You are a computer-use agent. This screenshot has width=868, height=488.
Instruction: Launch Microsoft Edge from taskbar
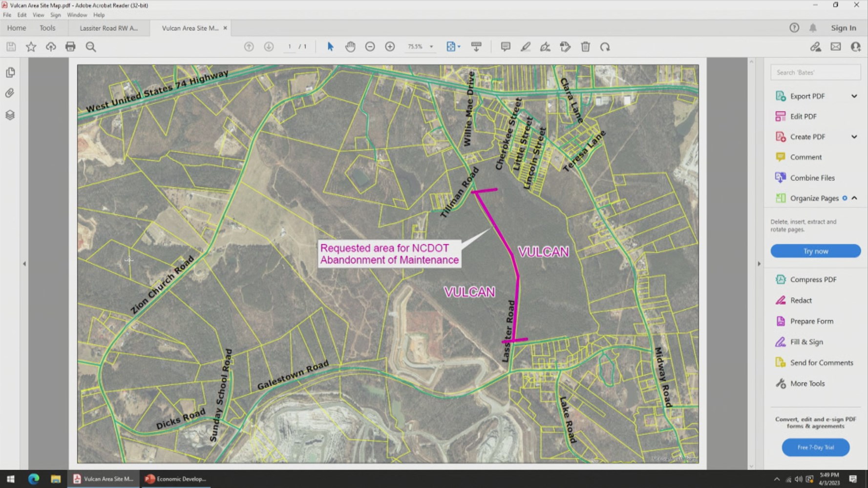(33, 479)
